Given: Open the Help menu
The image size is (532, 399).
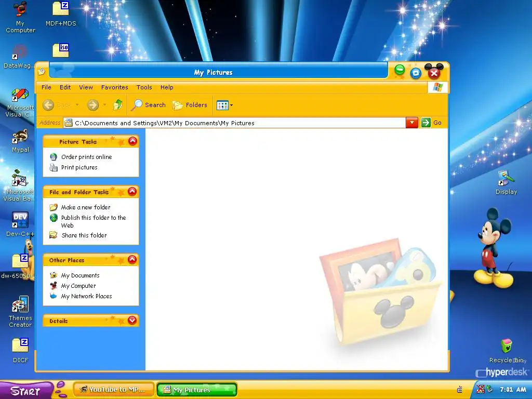Looking at the screenshot, I should point(167,87).
